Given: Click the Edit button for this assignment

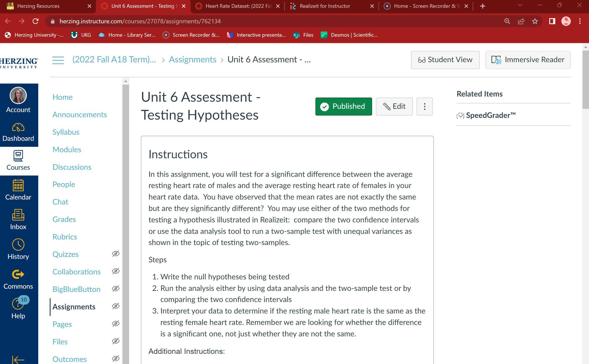Looking at the screenshot, I should pyautogui.click(x=394, y=106).
